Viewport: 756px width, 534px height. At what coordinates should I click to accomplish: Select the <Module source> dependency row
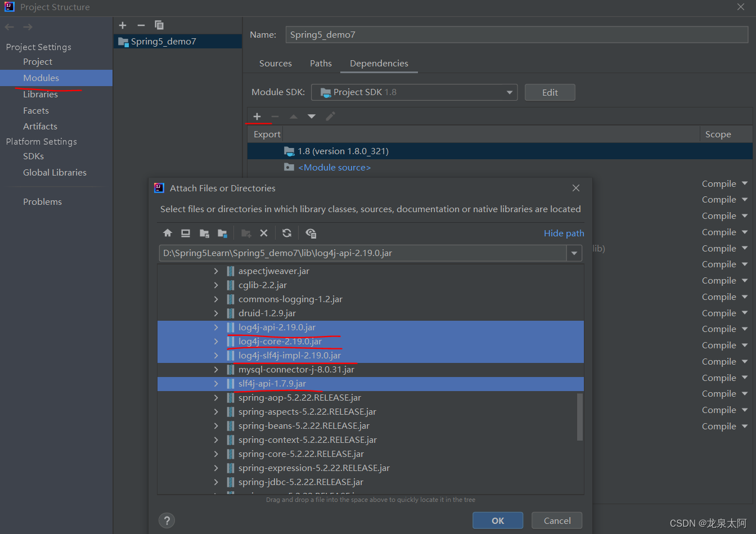tap(499, 168)
